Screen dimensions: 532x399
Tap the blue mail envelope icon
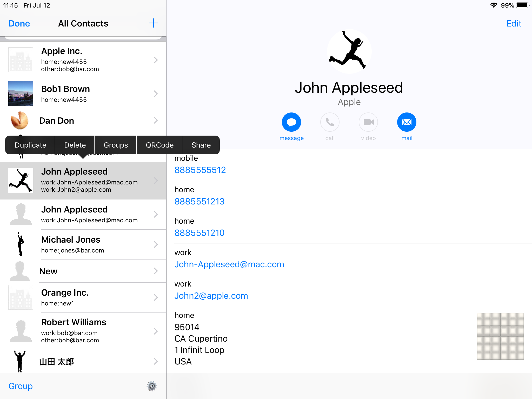407,122
